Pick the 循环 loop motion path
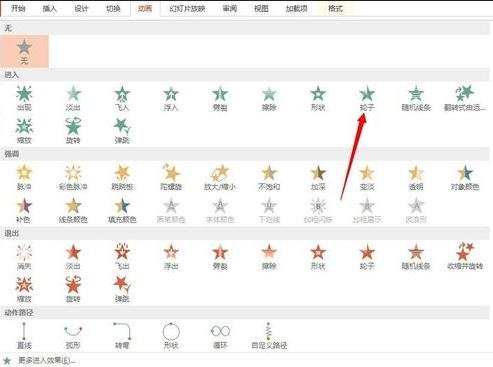 220,336
